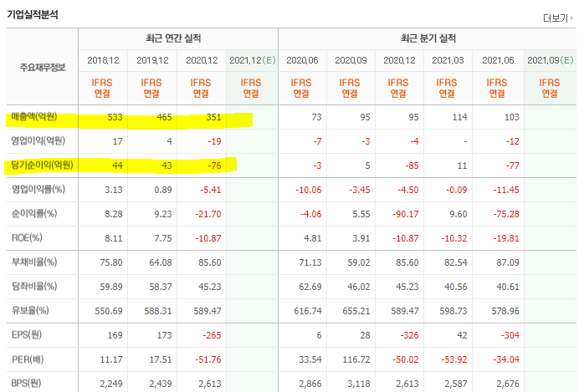
Task: Click the -19 operating profit value
Action: 214,141
